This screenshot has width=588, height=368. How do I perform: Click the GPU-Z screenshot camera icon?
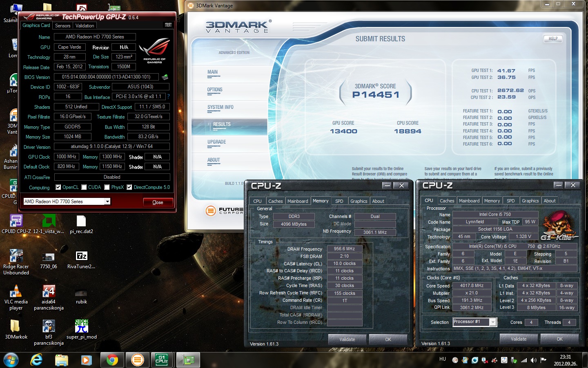pos(168,25)
